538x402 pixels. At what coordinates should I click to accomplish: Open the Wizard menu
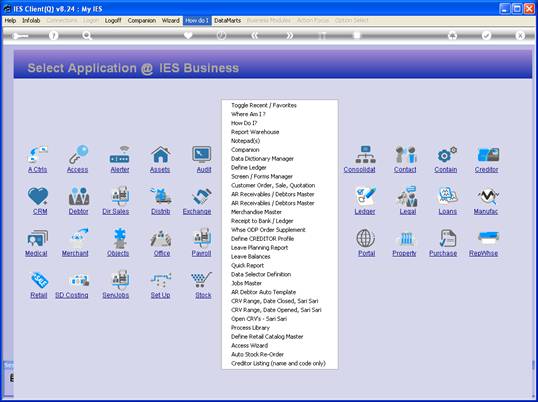tap(171, 21)
